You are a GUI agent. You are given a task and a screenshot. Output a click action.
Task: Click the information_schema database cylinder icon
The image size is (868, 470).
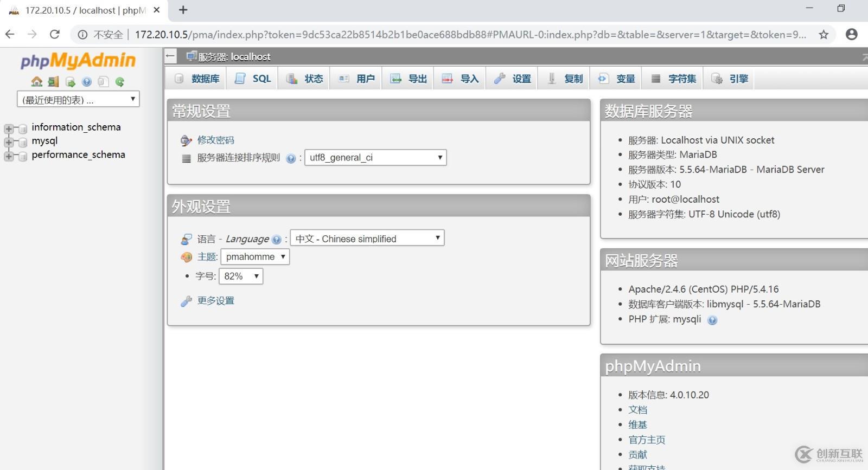pos(23,128)
